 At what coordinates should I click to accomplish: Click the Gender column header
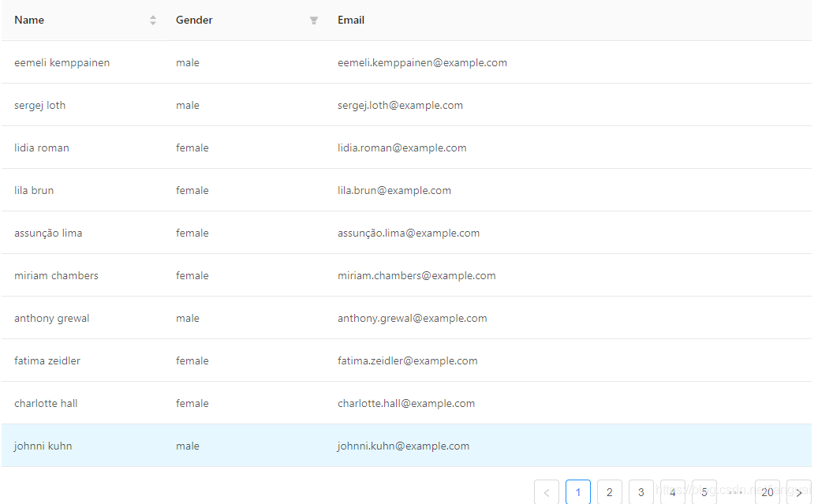pyautogui.click(x=194, y=21)
